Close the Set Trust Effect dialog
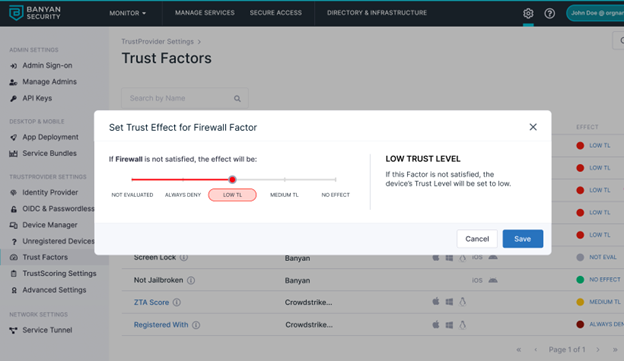Image resolution: width=624 pixels, height=361 pixels. point(533,127)
